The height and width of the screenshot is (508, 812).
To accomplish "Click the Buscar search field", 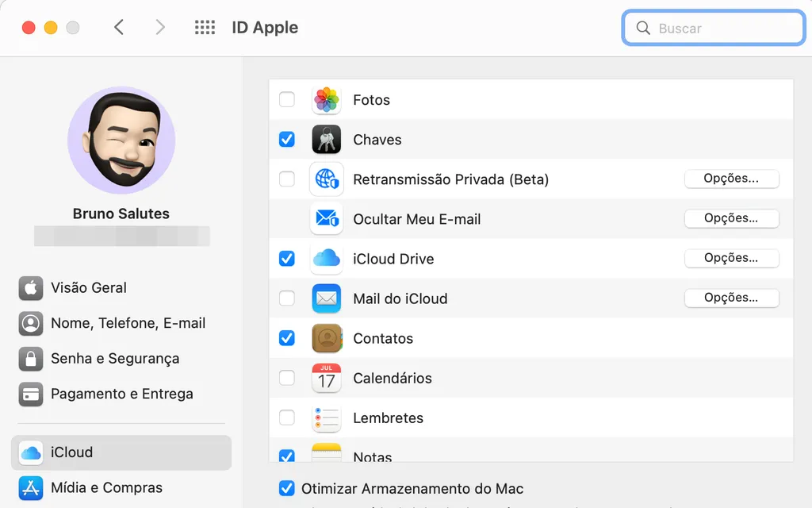I will [714, 28].
